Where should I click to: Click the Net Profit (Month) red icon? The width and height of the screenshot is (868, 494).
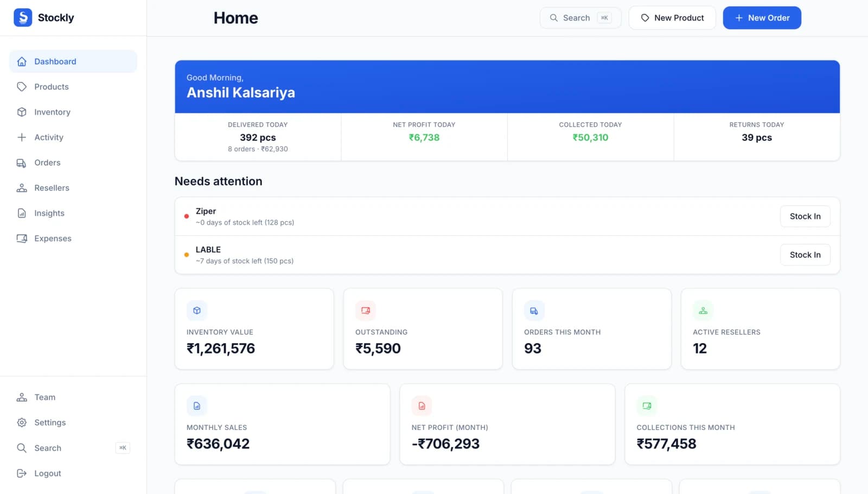422,406
